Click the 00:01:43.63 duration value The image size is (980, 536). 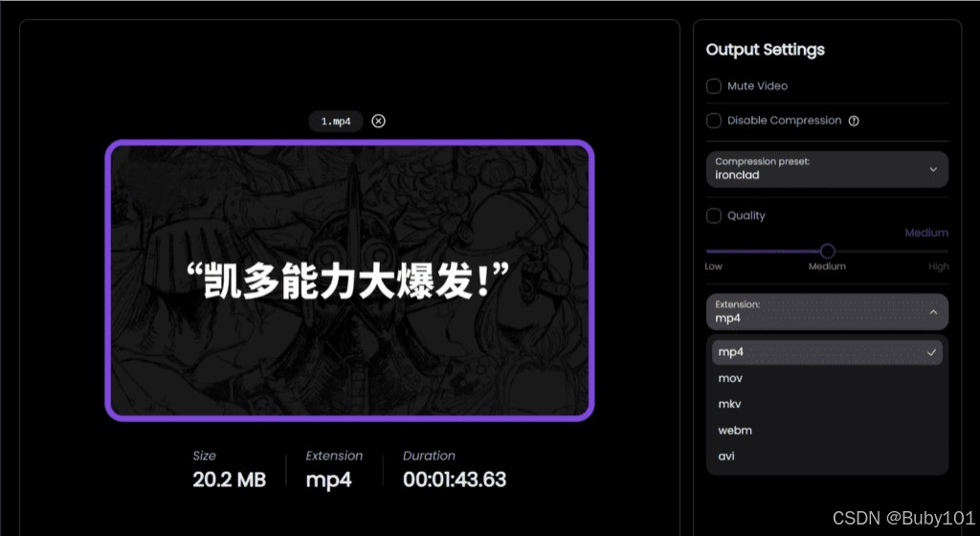click(x=455, y=480)
